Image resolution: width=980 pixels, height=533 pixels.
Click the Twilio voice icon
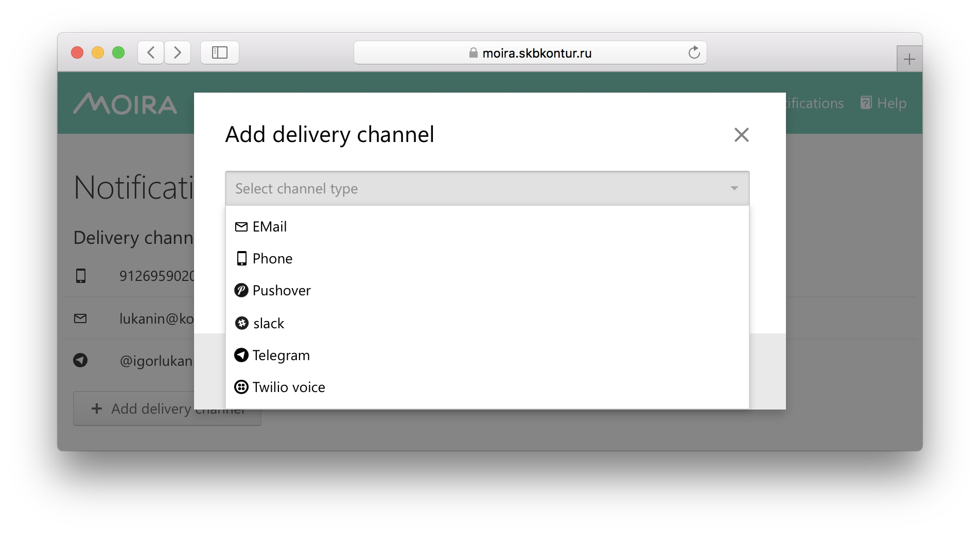[241, 387]
